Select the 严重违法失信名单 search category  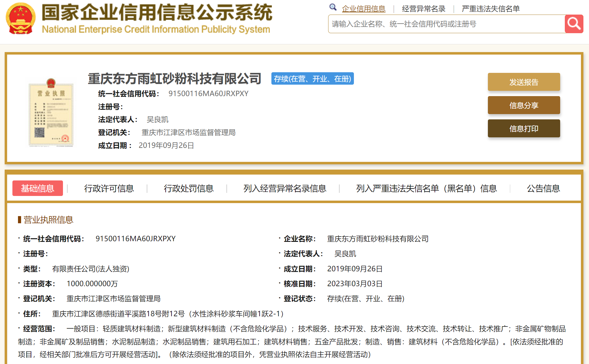click(x=491, y=9)
